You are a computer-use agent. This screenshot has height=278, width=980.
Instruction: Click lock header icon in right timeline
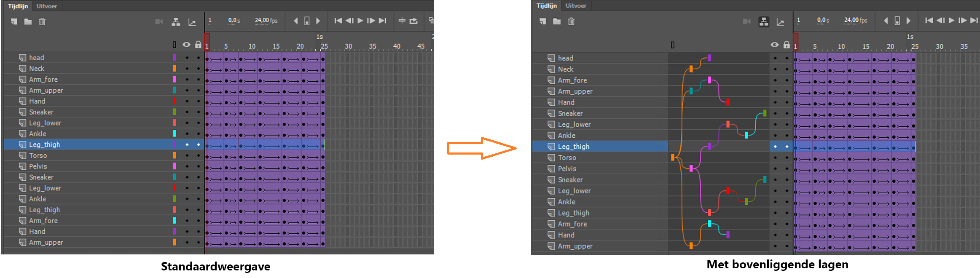pyautogui.click(x=787, y=45)
